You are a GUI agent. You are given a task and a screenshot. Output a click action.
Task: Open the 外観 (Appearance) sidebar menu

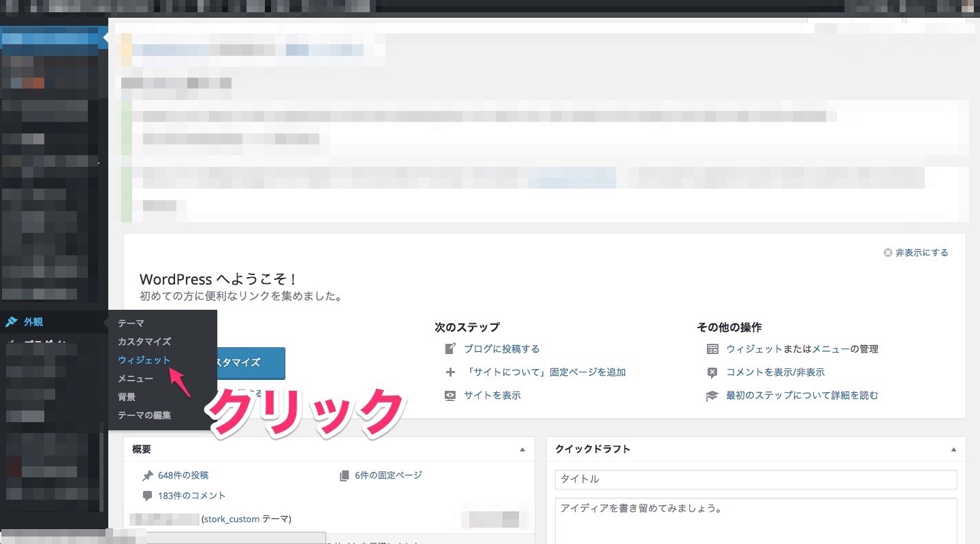tap(53, 322)
